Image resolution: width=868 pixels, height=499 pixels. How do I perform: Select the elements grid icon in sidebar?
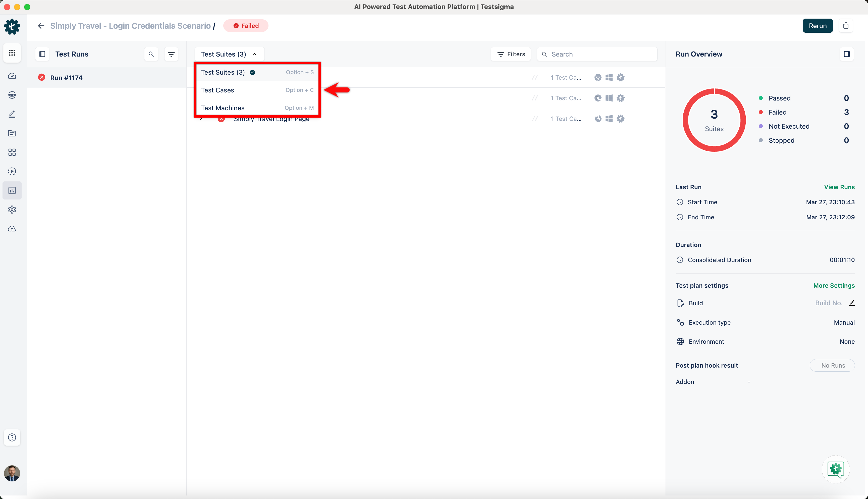point(12,153)
